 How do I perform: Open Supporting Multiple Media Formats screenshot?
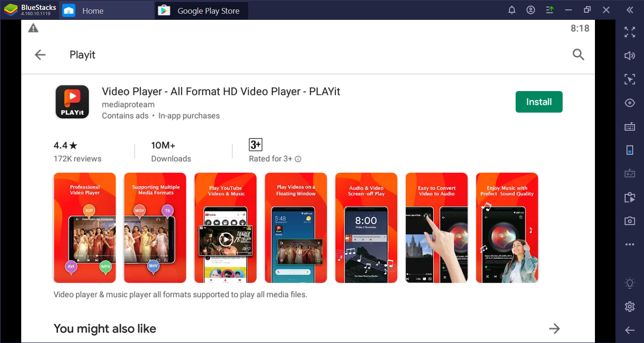[155, 228]
